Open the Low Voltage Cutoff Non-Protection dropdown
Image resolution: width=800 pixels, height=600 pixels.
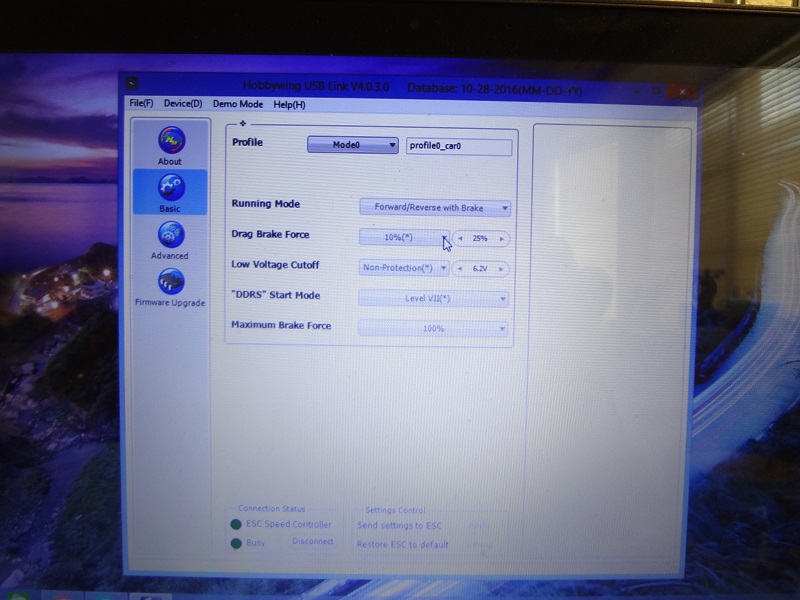coord(404,268)
